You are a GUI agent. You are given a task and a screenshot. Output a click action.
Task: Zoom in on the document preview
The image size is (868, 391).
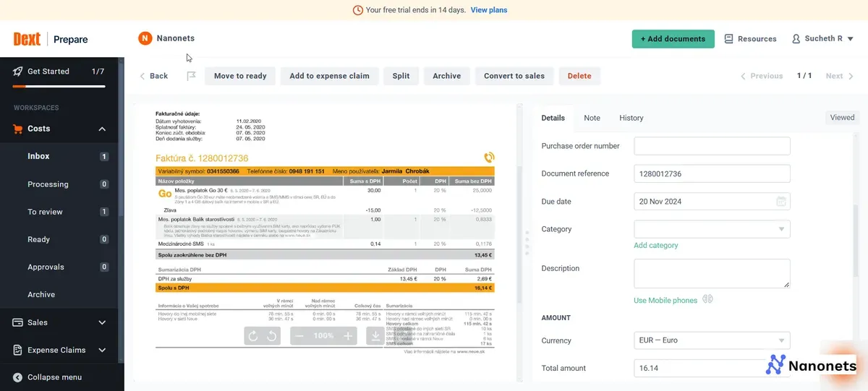coord(348,336)
